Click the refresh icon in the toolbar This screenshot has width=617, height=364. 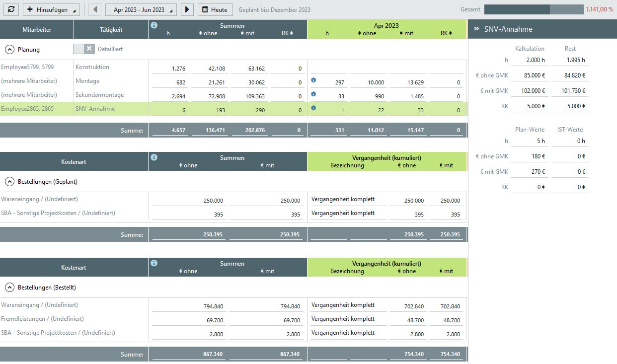point(11,9)
